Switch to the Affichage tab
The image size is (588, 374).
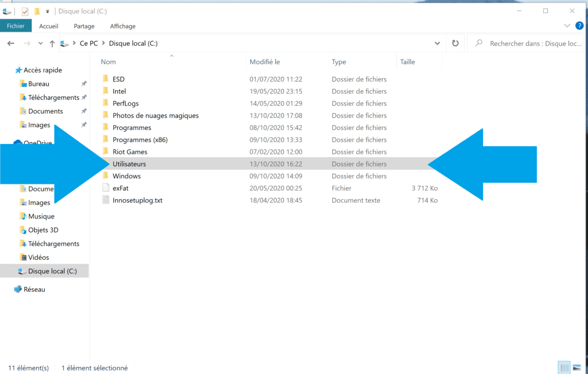pyautogui.click(x=123, y=26)
